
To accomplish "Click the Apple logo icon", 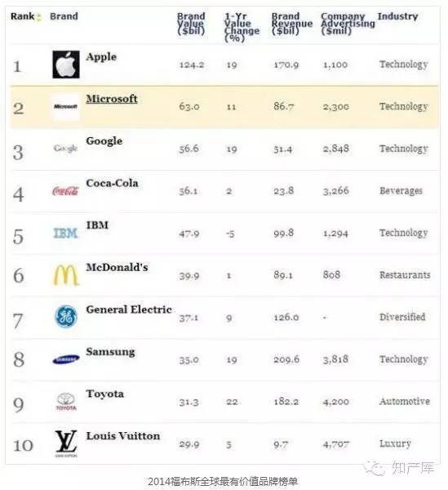I will point(66,65).
